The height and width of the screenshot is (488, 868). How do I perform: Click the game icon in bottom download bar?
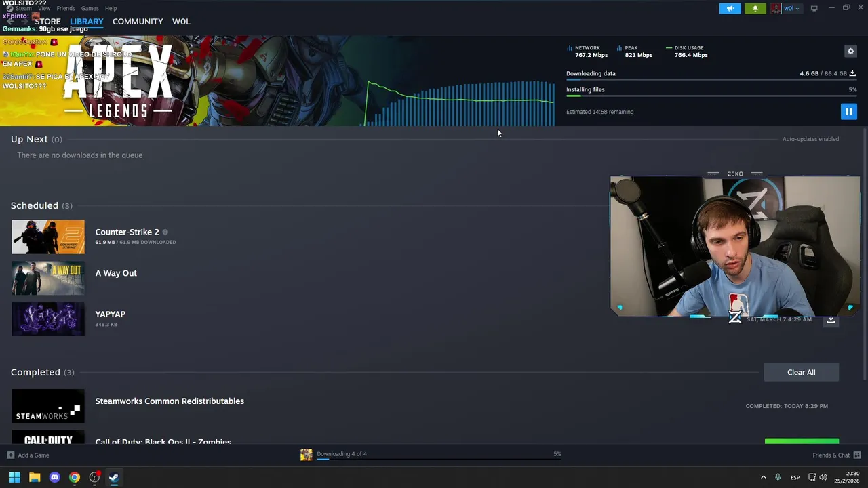pos(307,455)
